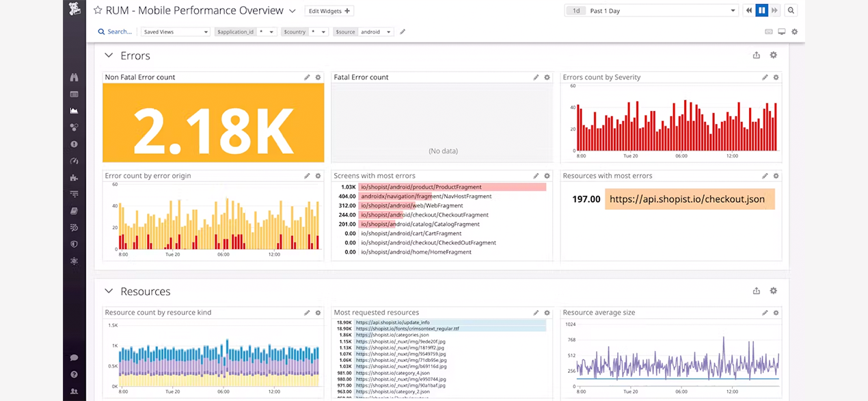Edit template variables with pencil icon
This screenshot has width=868, height=401.
tap(403, 32)
